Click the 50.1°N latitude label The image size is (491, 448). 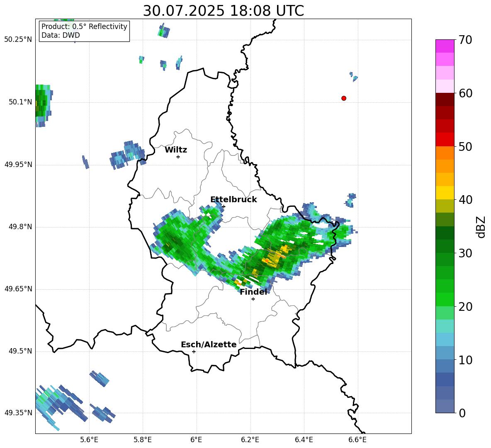click(20, 102)
